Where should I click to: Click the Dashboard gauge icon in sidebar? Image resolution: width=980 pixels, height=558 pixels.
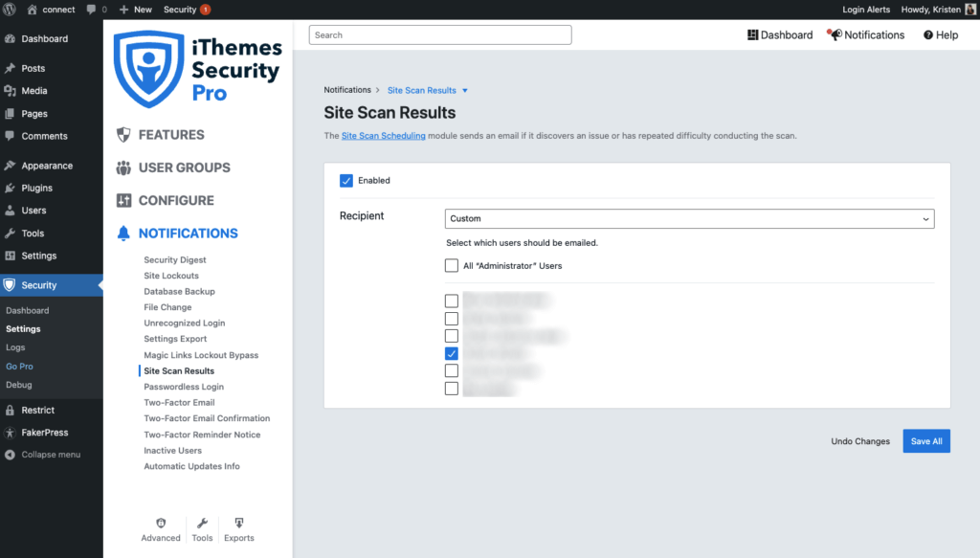click(10, 38)
